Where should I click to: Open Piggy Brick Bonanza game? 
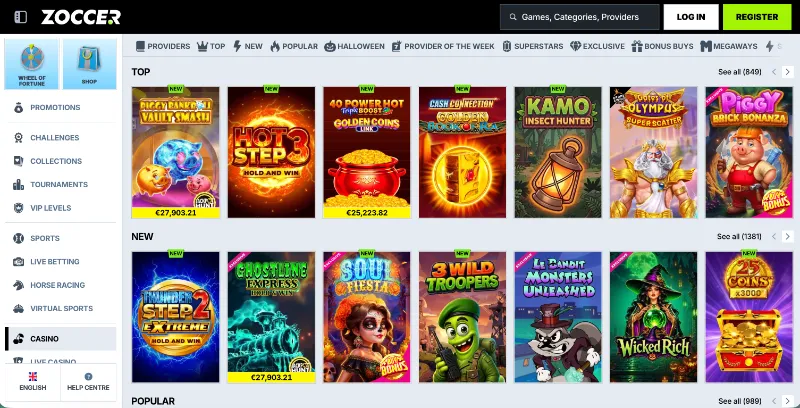[749, 152]
